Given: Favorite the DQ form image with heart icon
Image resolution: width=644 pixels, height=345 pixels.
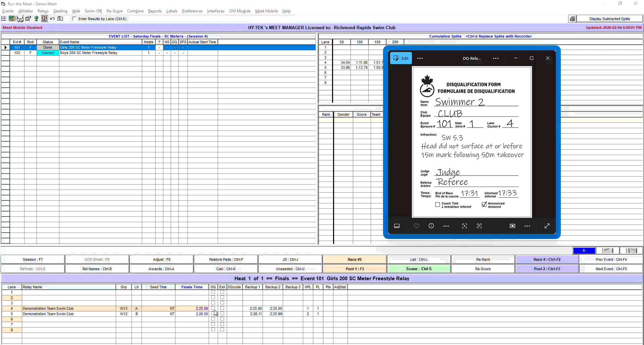Looking at the screenshot, I should 416,226.
